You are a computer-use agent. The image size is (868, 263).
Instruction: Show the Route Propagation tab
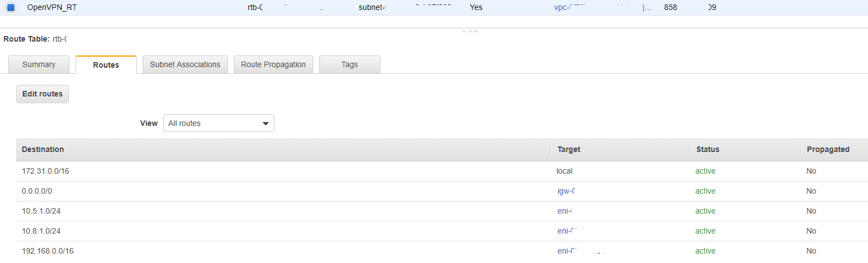coord(273,64)
